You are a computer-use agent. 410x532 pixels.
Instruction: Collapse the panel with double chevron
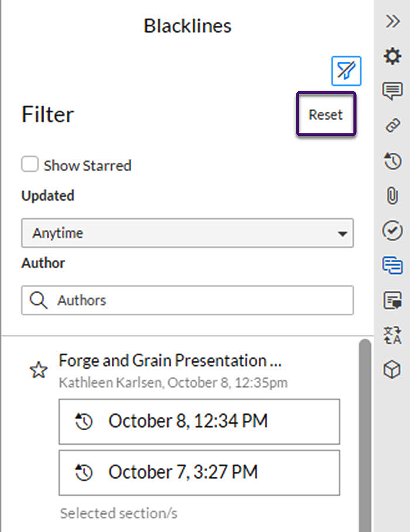pyautogui.click(x=392, y=22)
